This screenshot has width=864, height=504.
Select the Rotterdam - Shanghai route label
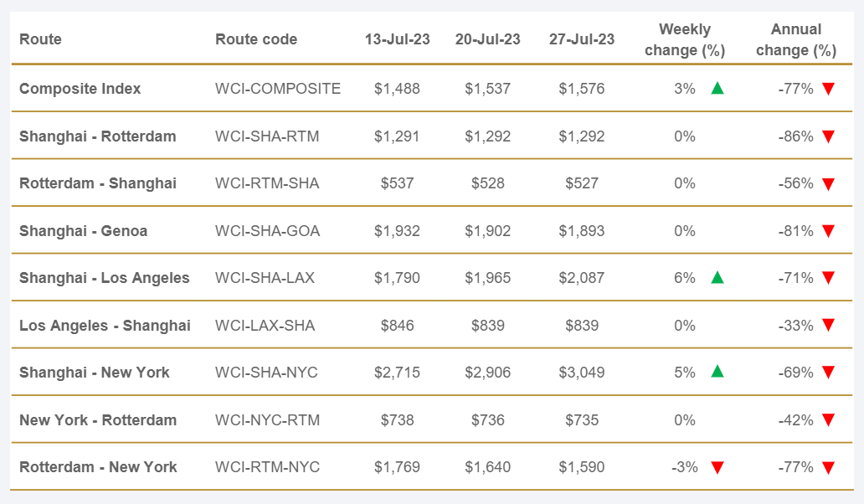pos(97,183)
